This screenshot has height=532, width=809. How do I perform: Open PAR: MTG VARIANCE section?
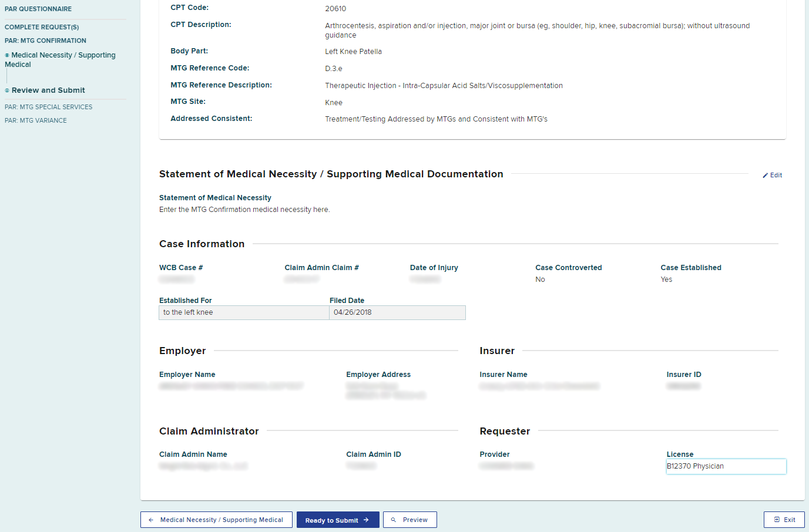pos(36,120)
